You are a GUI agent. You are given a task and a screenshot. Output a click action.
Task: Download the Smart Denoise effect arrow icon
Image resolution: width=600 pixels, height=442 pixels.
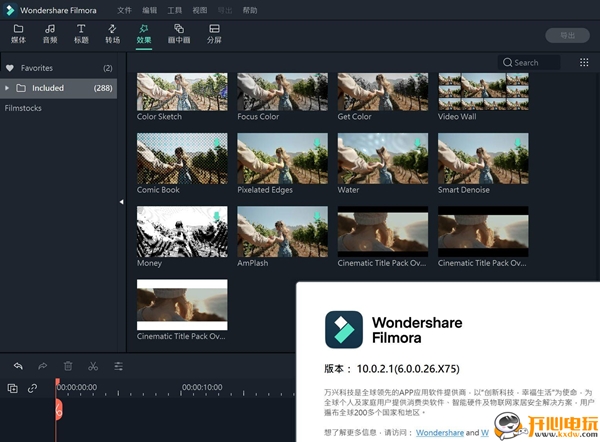pyautogui.click(x=518, y=143)
